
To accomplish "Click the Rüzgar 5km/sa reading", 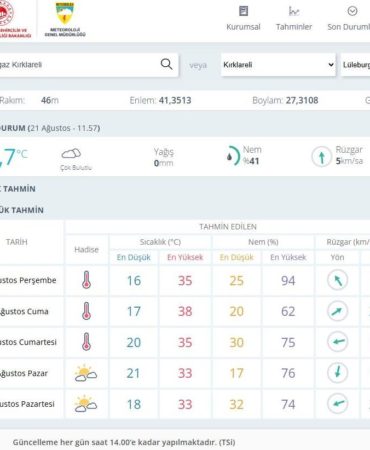I will [x=349, y=155].
